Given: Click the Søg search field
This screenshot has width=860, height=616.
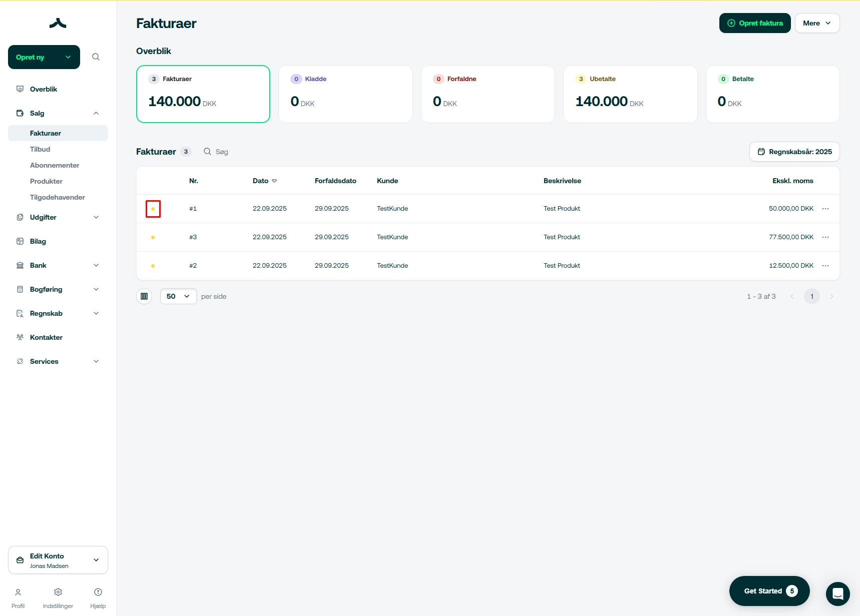Looking at the screenshot, I should [222, 152].
